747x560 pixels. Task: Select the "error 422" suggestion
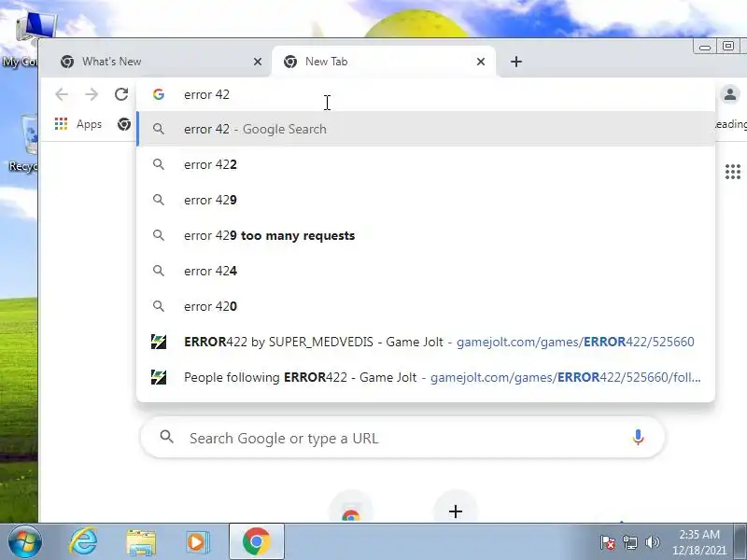tap(426, 164)
